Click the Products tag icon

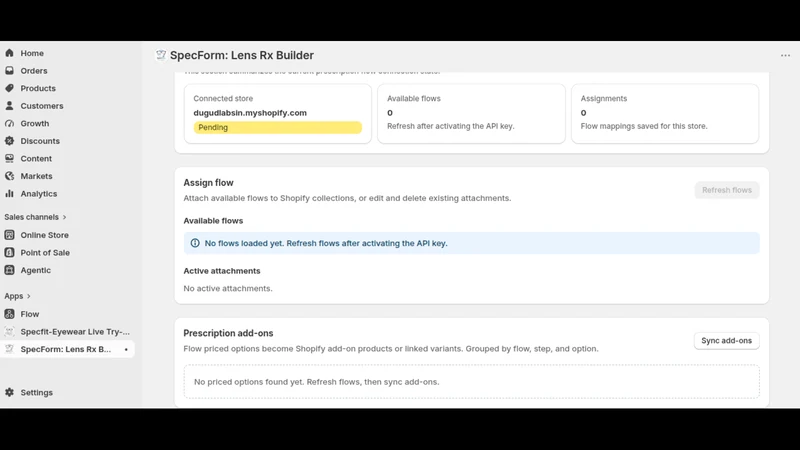pos(9,88)
